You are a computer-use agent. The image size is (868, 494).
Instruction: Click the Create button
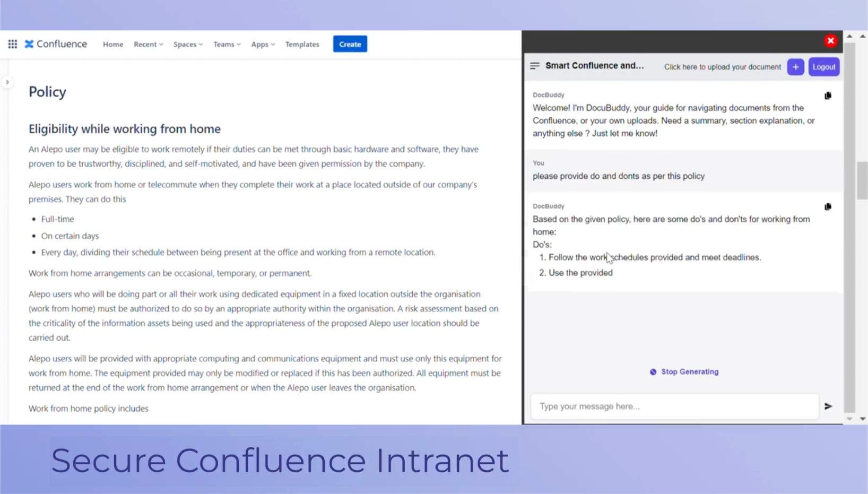[350, 44]
